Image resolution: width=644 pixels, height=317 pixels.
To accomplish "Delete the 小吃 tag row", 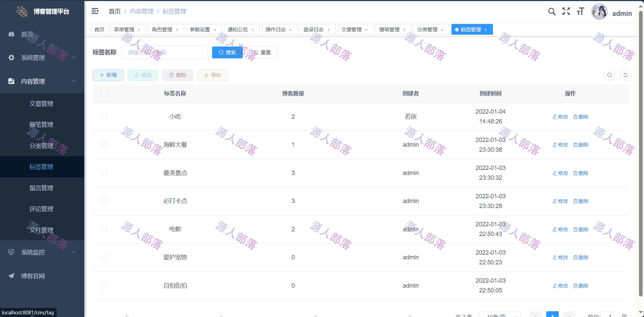I will pyautogui.click(x=581, y=117).
